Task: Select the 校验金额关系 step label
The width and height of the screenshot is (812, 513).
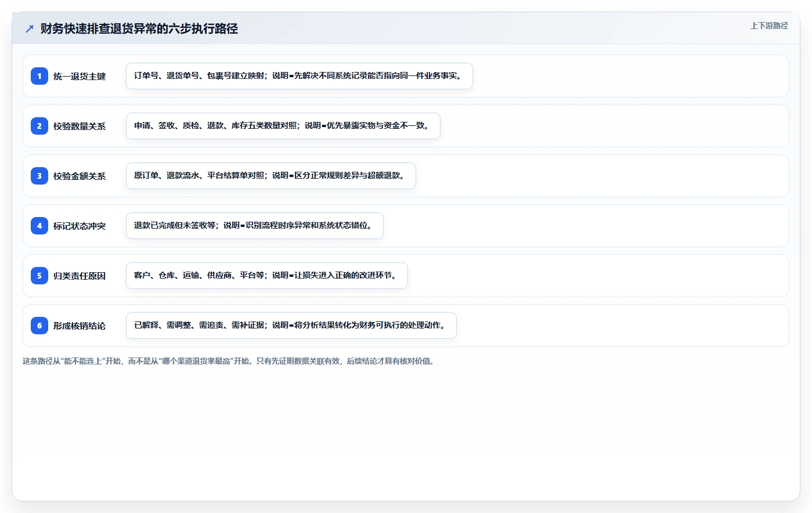Action: pyautogui.click(x=80, y=176)
